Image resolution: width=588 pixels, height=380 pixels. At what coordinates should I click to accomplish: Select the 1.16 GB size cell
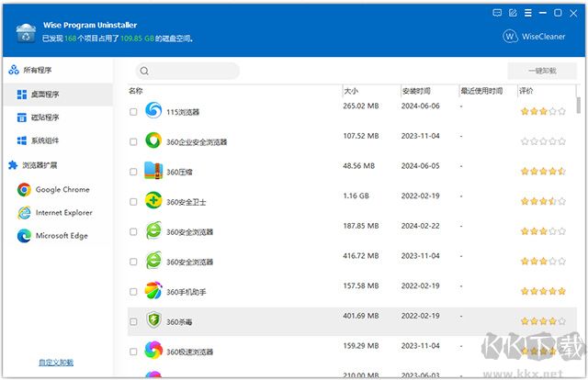[x=356, y=196]
